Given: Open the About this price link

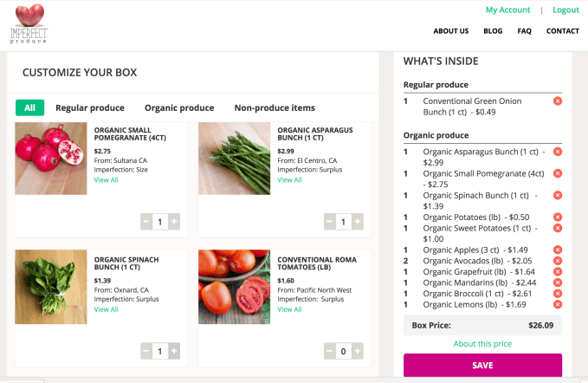Looking at the screenshot, I should point(482,344).
